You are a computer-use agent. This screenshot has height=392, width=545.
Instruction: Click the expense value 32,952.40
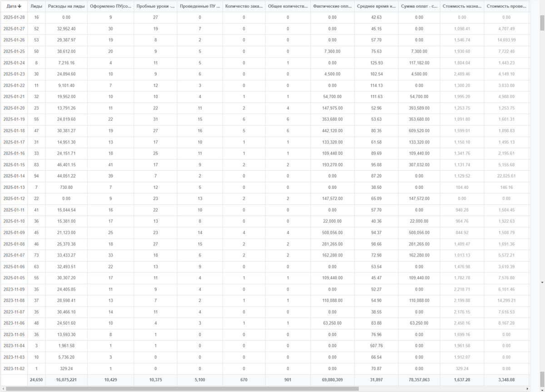click(66, 29)
